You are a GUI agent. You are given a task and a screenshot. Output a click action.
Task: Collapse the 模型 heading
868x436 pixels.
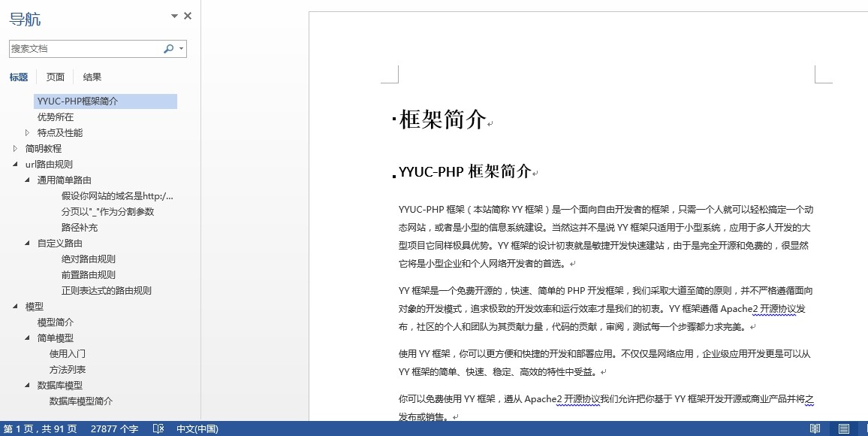coord(16,307)
